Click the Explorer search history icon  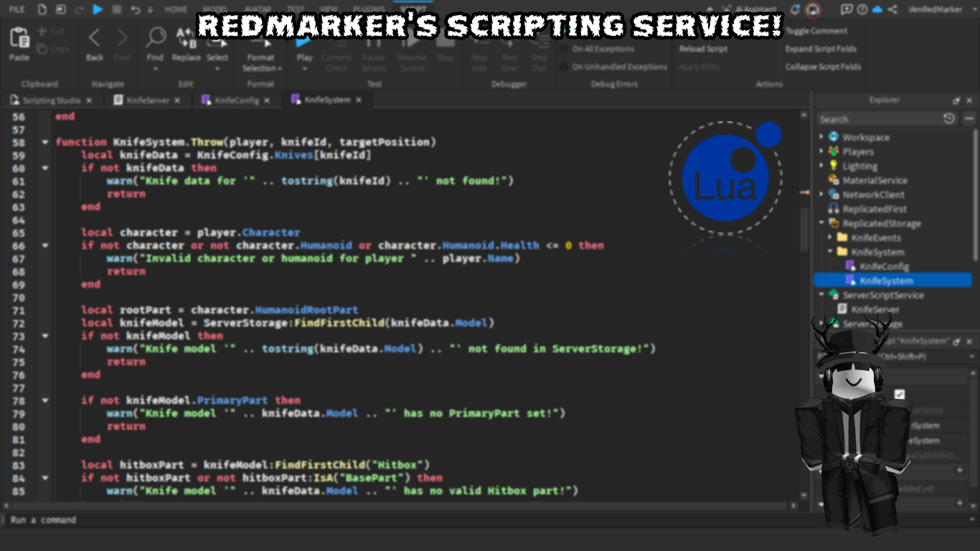[x=949, y=118]
